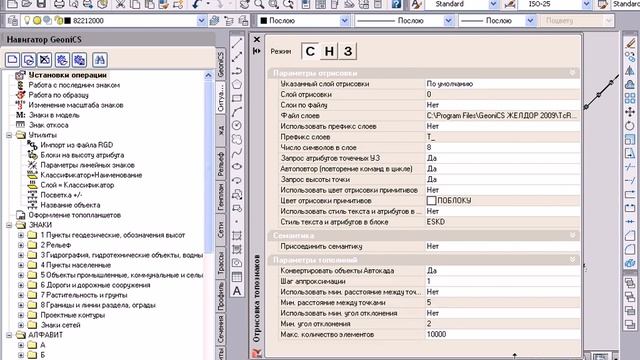The image size is (640, 360).
Task: Collapse the ЗНАКИ tree folder
Action: 9,225
